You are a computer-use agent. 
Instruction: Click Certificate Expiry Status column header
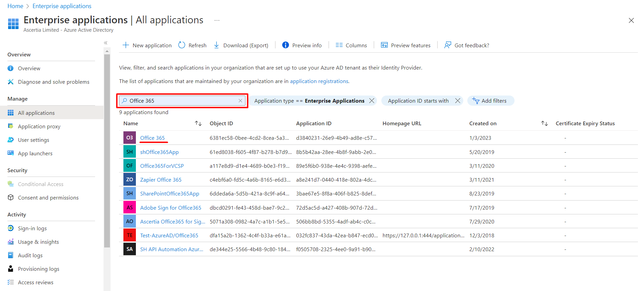tap(585, 124)
